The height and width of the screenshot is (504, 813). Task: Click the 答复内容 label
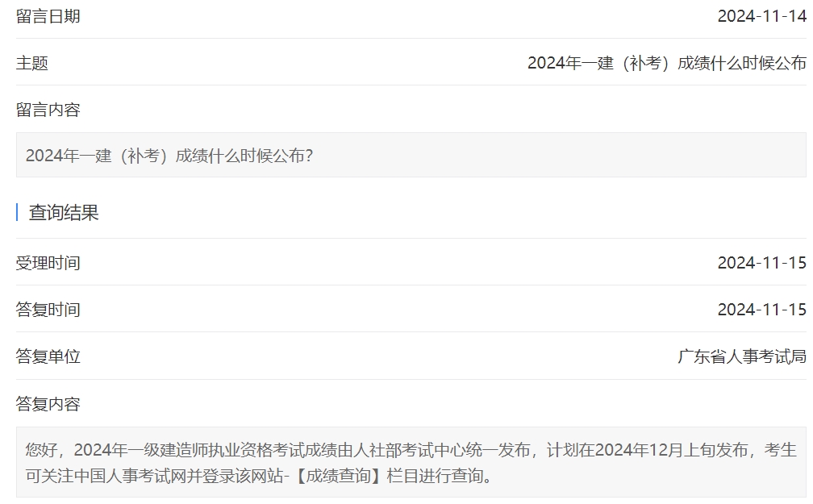(48, 404)
